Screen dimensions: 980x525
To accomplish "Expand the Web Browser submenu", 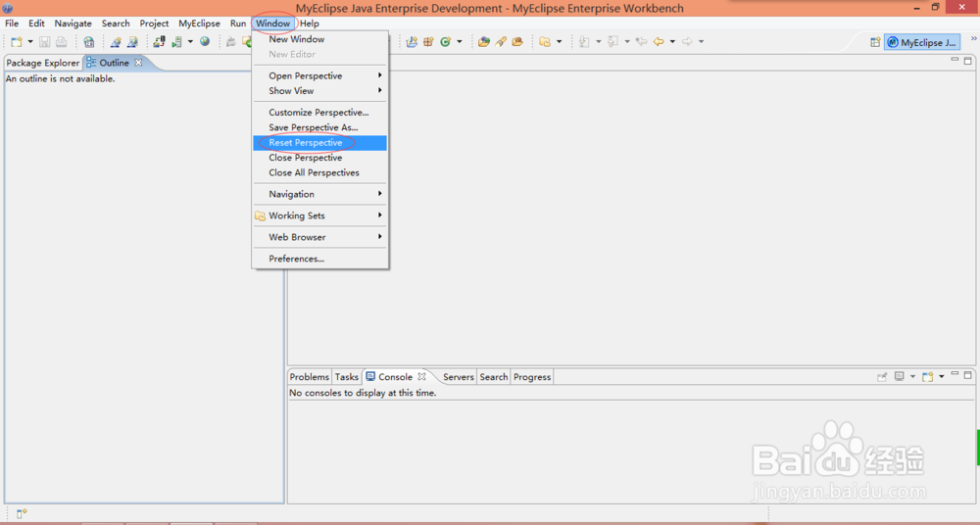I will click(x=319, y=237).
